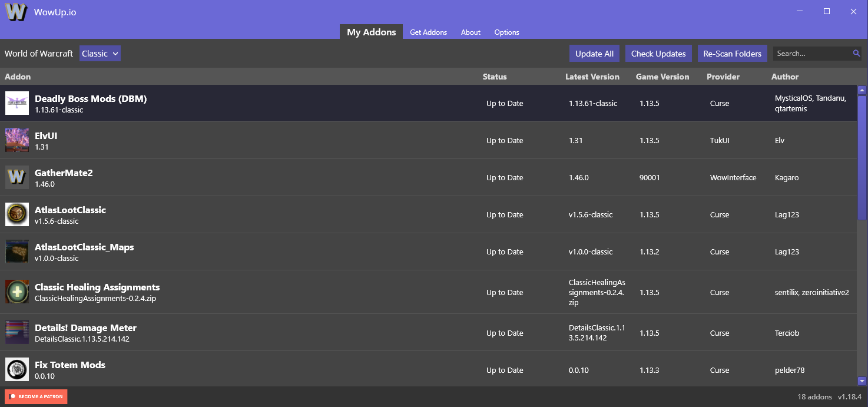The image size is (868, 407).
Task: Open the Options tab
Action: [x=506, y=32]
